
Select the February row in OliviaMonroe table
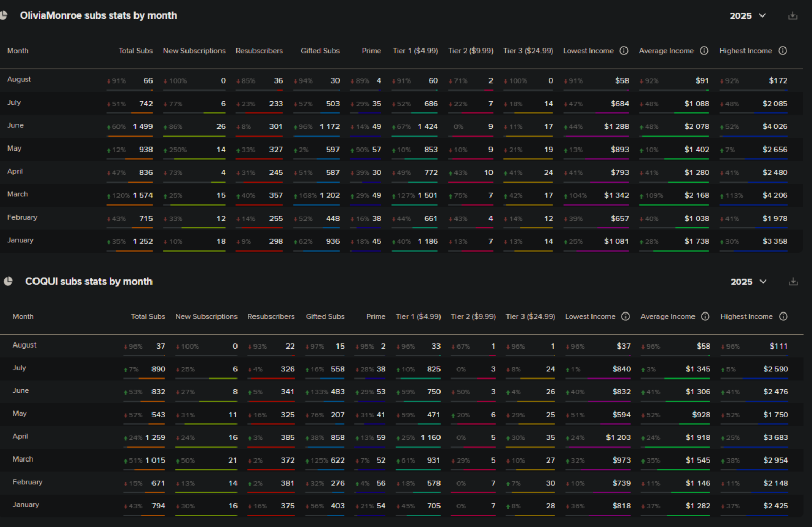(401, 218)
